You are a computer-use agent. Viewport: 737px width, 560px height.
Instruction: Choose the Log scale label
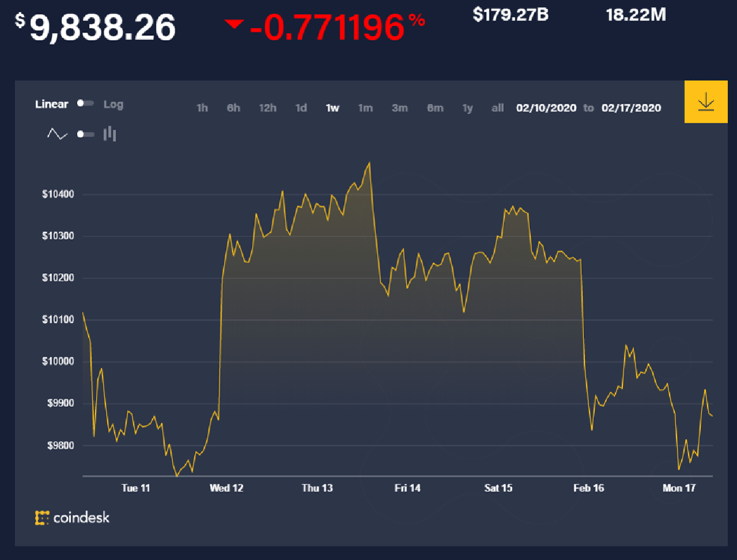[113, 104]
